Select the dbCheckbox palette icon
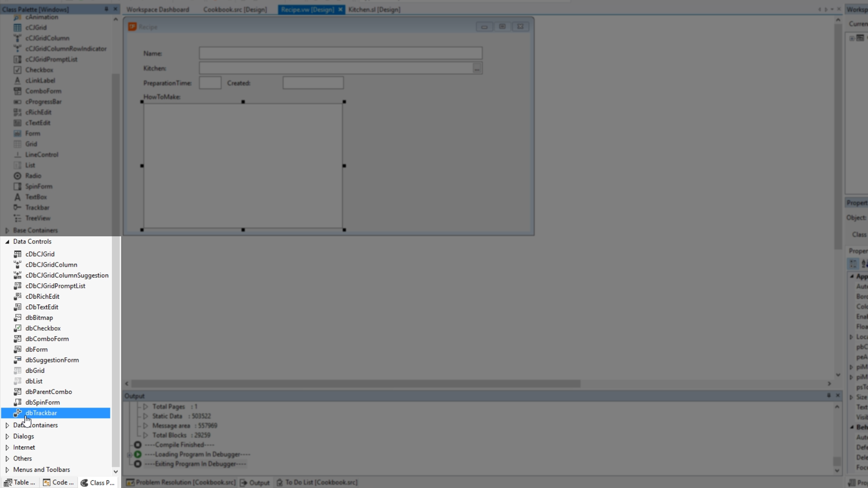Viewport: 868px width, 488px height. (x=18, y=328)
